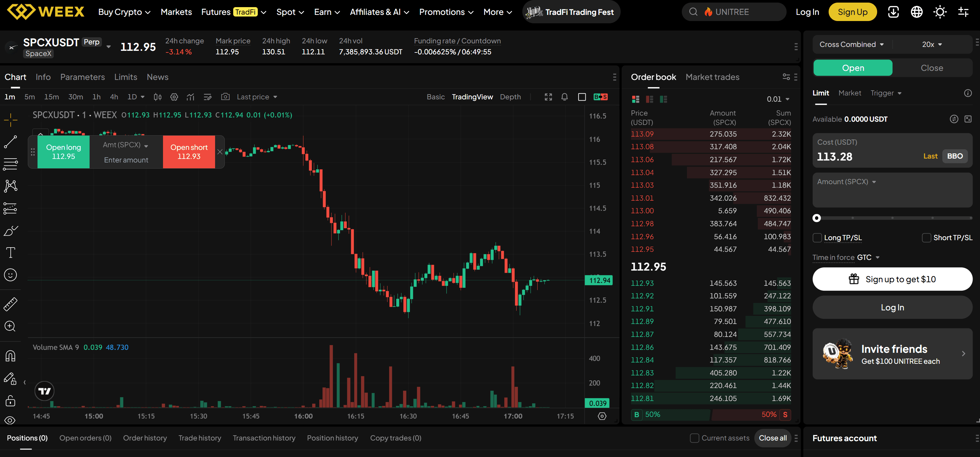Switch theme with the sun icon
The image size is (980, 457).
pyautogui.click(x=940, y=12)
